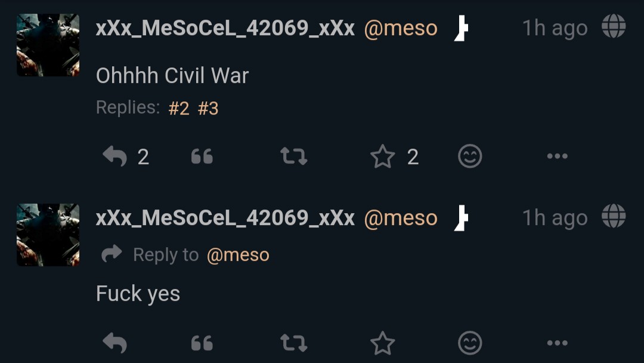
Task: Open the 'Reply to @meso' mention link
Action: coord(238,255)
